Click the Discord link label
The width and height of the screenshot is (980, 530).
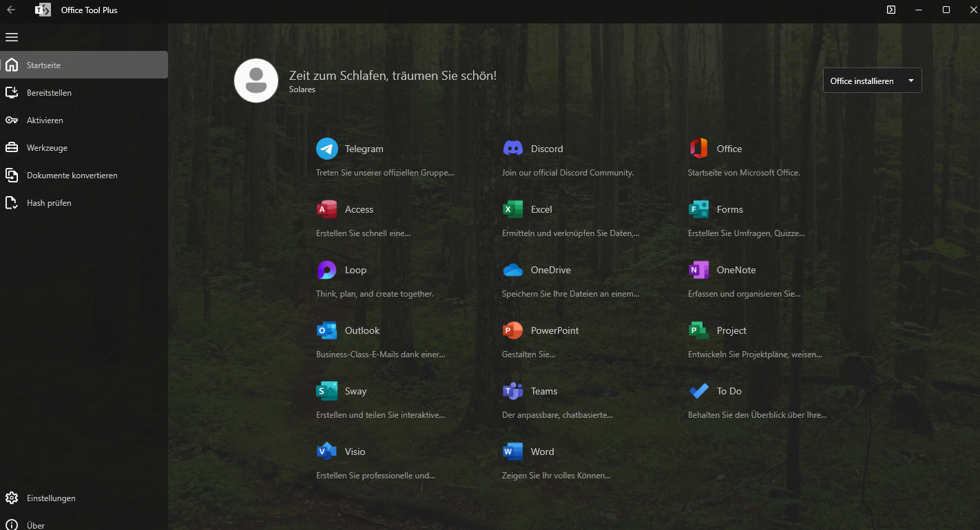(547, 149)
